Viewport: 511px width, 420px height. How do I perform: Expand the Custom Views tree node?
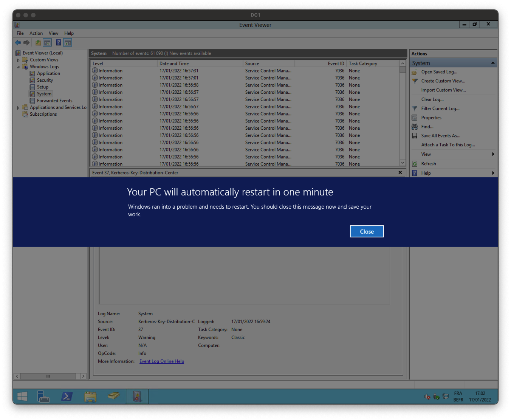point(18,60)
